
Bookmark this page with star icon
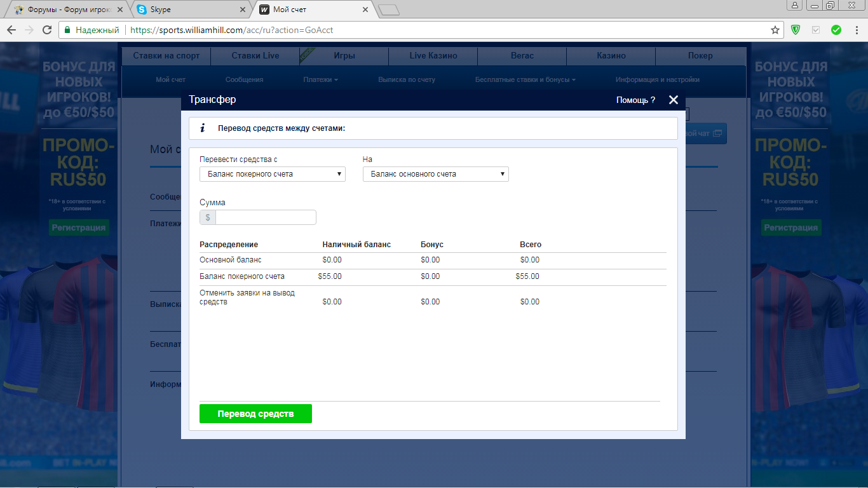pos(775,30)
